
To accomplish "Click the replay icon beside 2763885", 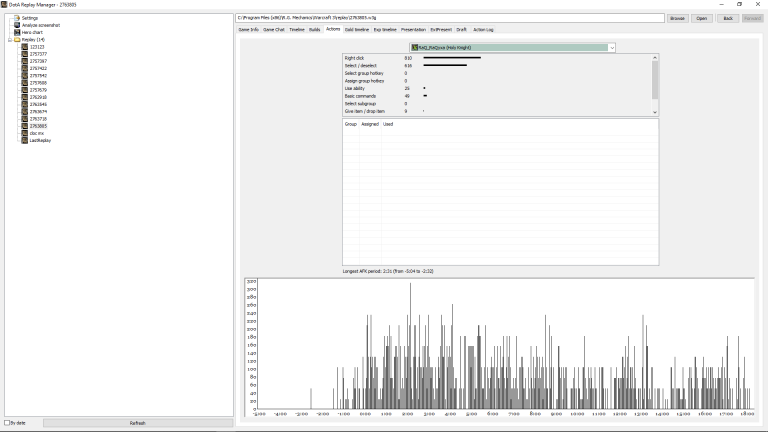I will (x=24, y=126).
